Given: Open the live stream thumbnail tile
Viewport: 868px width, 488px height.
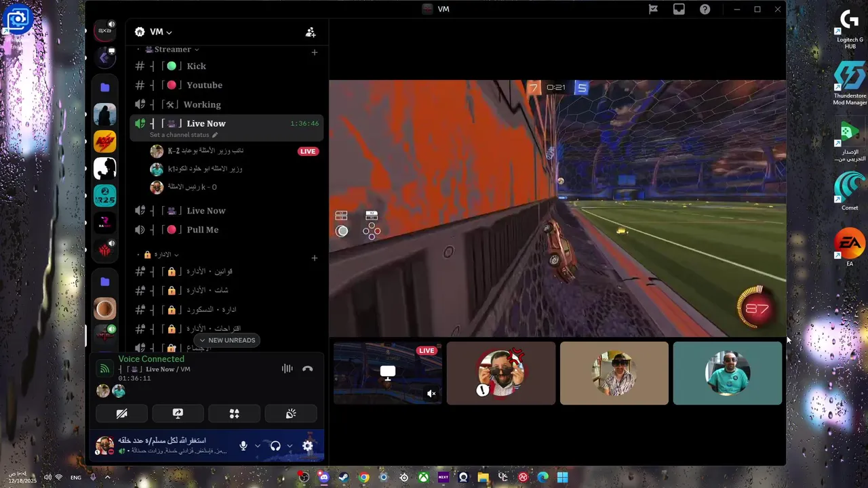Looking at the screenshot, I should click(387, 373).
